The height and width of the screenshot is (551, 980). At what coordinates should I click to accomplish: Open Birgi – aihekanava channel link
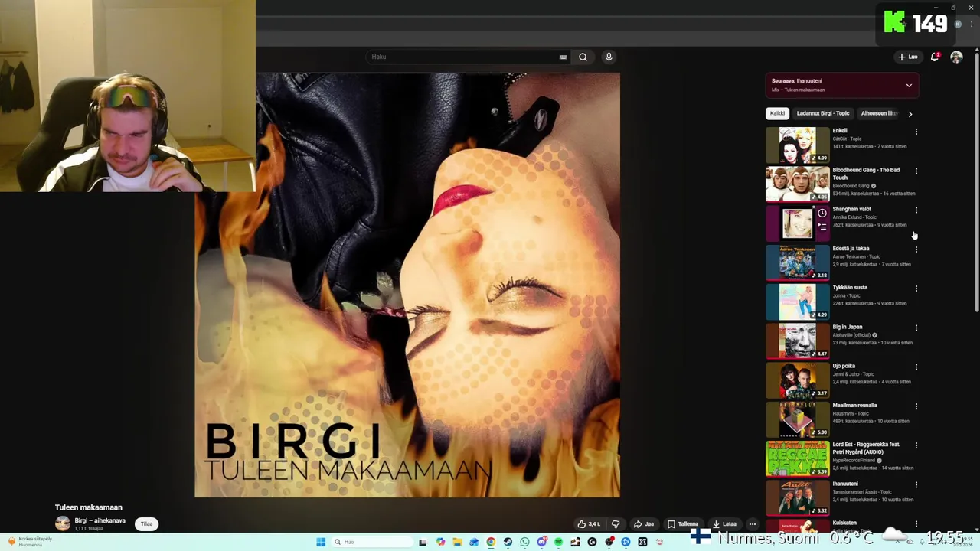click(100, 520)
